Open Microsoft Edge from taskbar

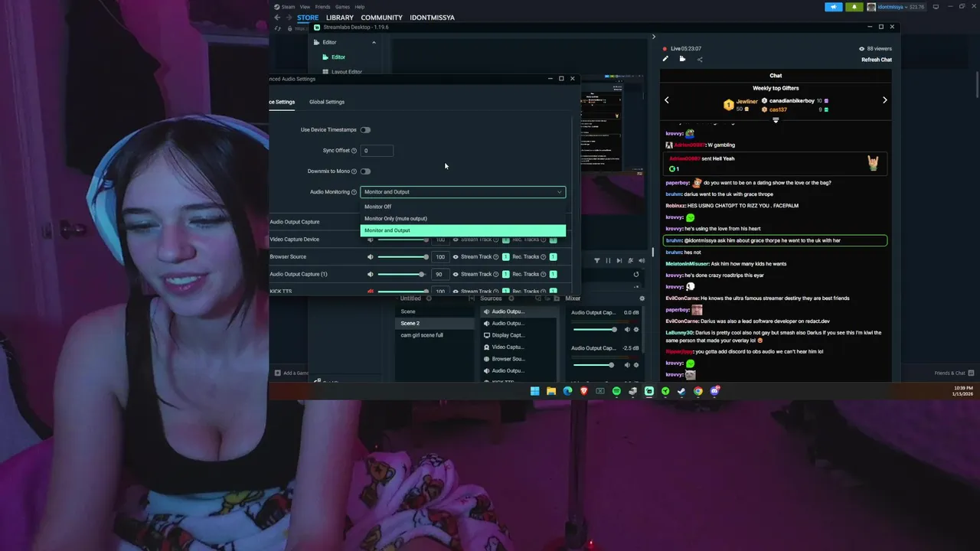click(567, 391)
